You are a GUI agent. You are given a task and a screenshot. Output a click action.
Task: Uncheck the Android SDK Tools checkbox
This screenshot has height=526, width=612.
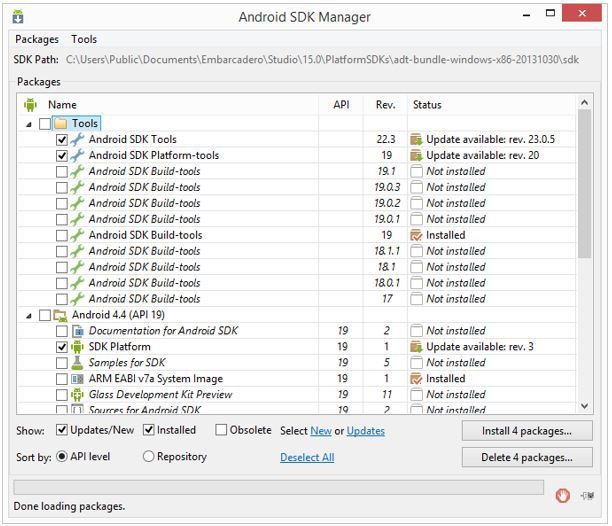tap(62, 140)
